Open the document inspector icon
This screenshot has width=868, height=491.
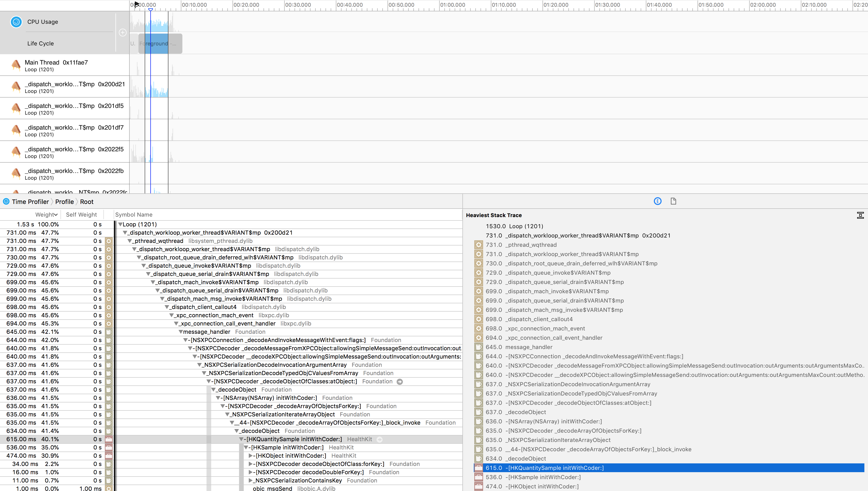[x=673, y=201]
